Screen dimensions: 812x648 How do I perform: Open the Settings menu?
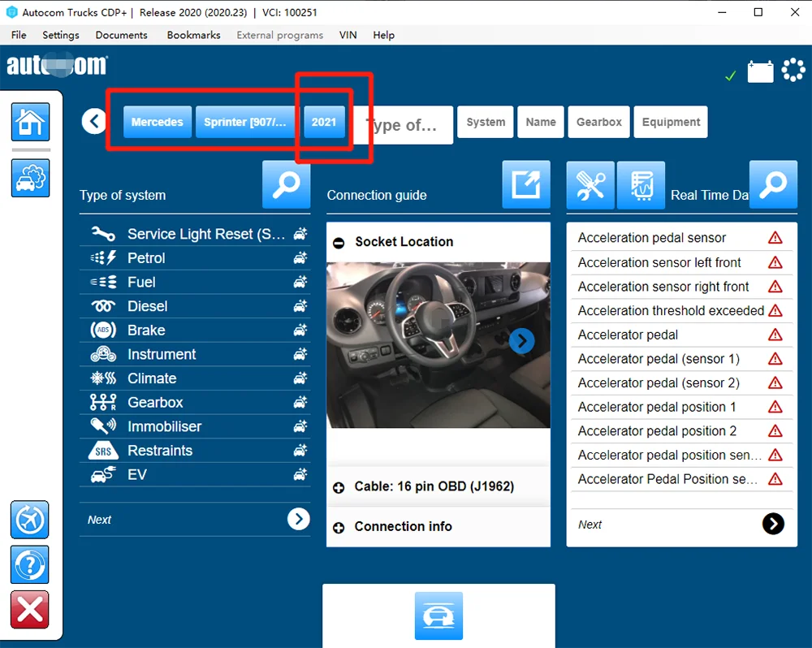tap(61, 35)
